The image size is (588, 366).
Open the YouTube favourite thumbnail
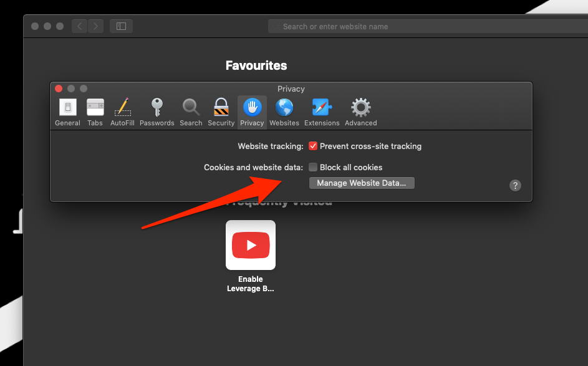click(x=251, y=245)
